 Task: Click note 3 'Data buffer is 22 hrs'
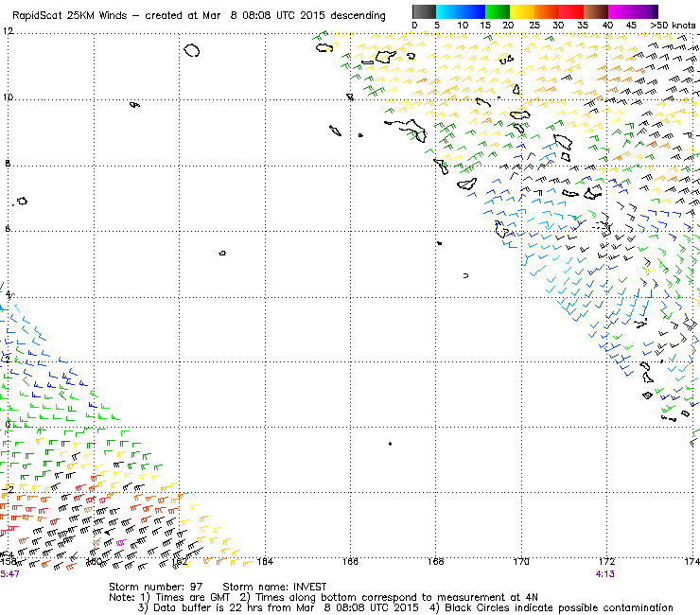[278, 608]
